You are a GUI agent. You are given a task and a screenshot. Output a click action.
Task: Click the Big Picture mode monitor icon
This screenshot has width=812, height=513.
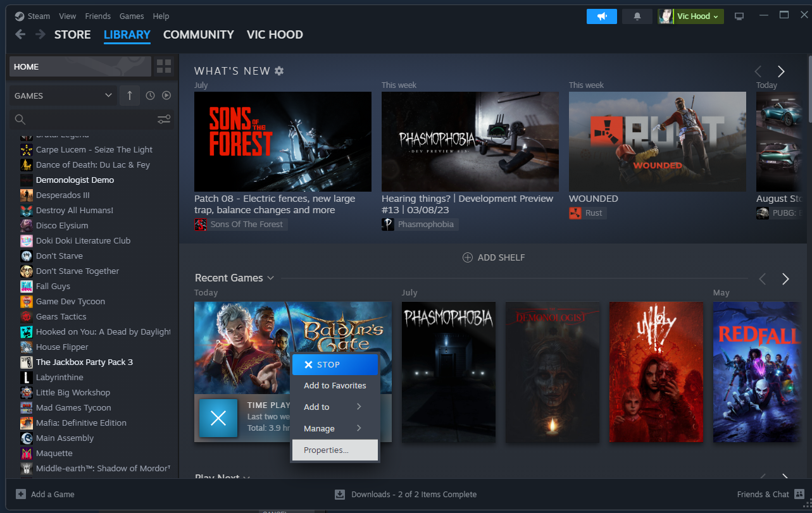tap(739, 16)
